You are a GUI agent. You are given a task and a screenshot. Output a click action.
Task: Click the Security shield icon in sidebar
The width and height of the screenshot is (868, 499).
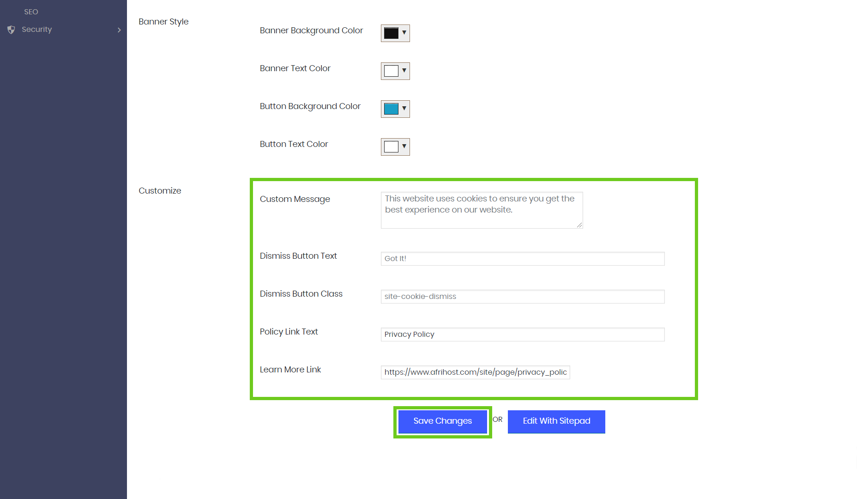click(x=12, y=30)
